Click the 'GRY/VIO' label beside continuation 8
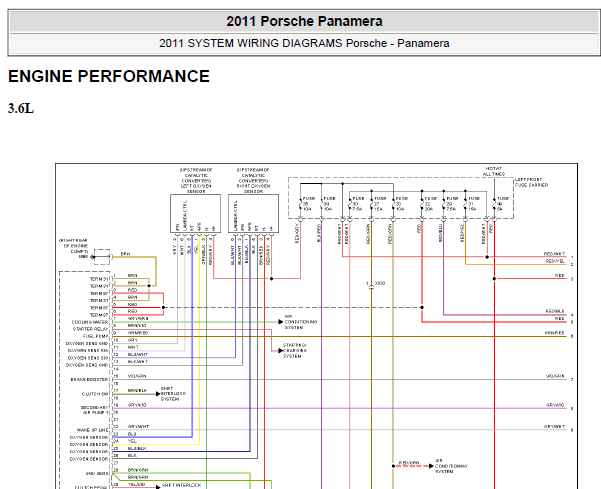 (x=555, y=405)
